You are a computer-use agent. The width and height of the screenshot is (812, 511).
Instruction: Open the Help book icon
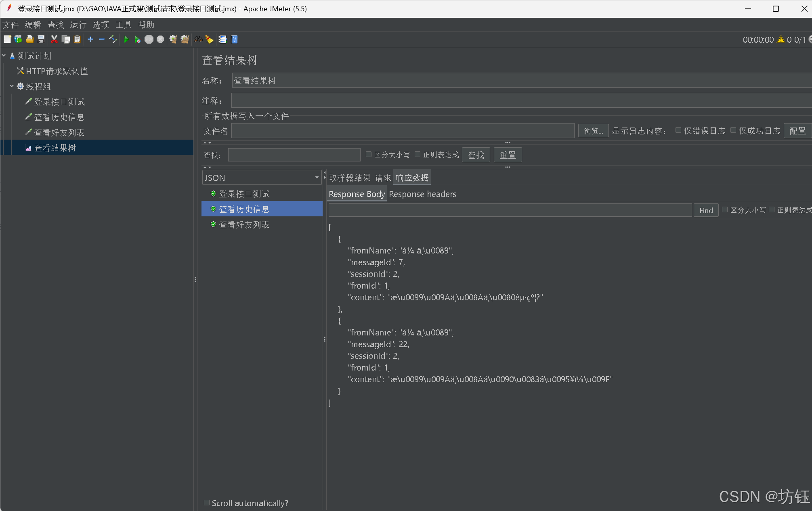click(x=235, y=39)
